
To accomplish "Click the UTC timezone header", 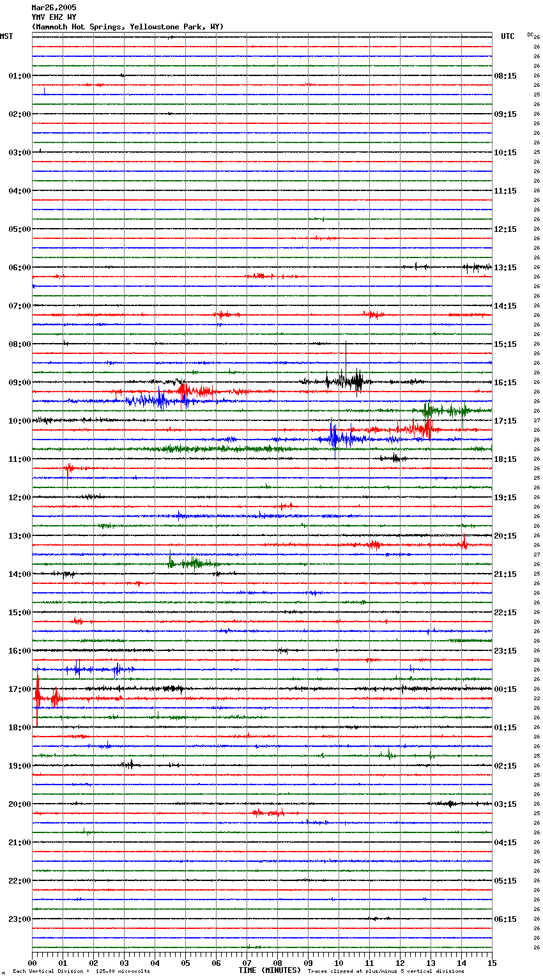I will click(507, 36).
